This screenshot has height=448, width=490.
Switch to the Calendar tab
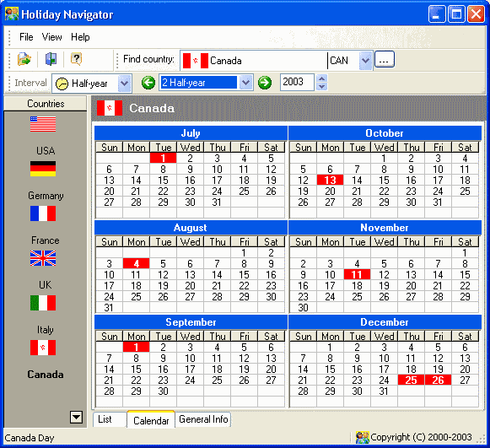(151, 420)
